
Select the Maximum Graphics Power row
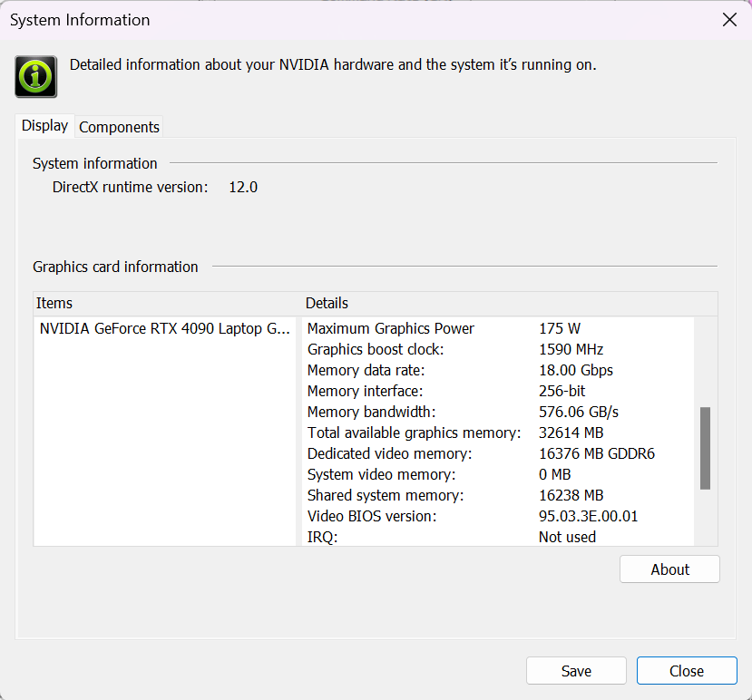click(391, 328)
